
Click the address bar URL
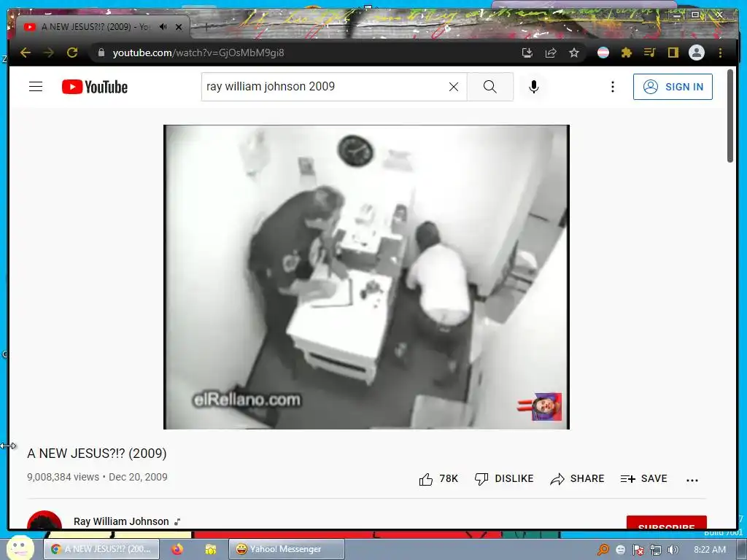tap(198, 52)
